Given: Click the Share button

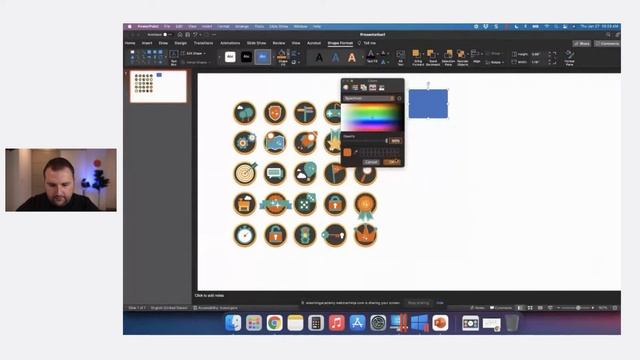Looking at the screenshot, I should (x=582, y=43).
